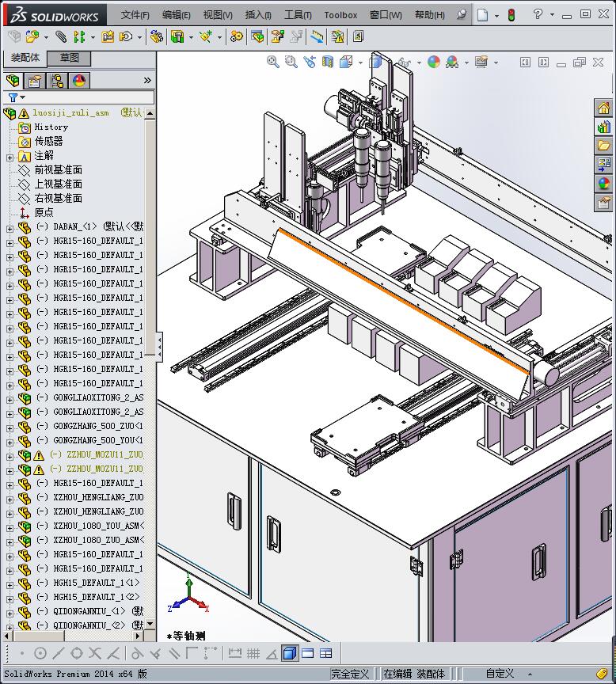Click the Zoom to Area icon
This screenshot has width=616, height=684.
click(291, 62)
